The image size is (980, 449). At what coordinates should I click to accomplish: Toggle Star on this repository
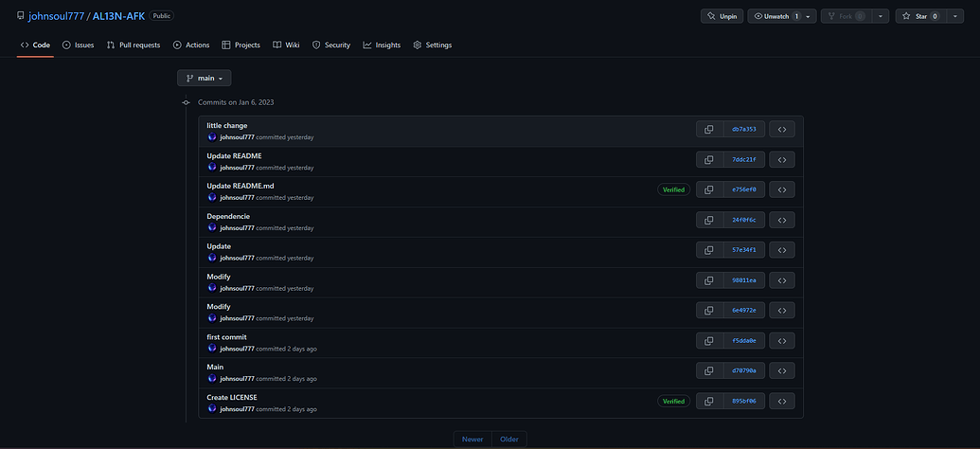coord(919,16)
